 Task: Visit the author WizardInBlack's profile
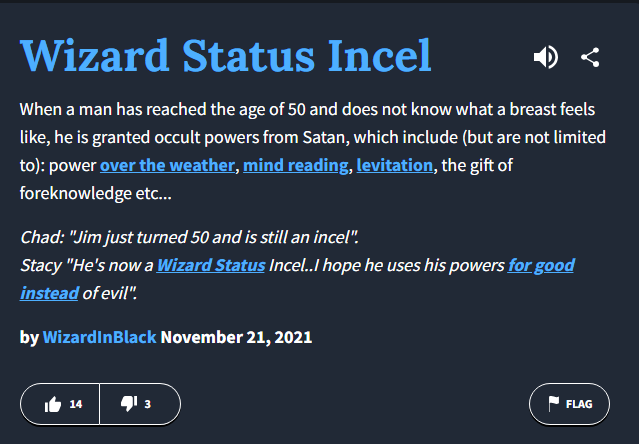coord(99,337)
